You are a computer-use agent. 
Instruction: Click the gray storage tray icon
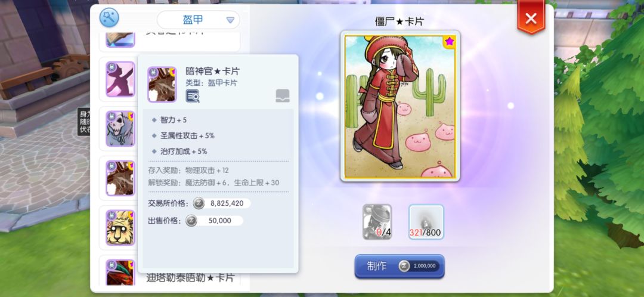pos(283,95)
